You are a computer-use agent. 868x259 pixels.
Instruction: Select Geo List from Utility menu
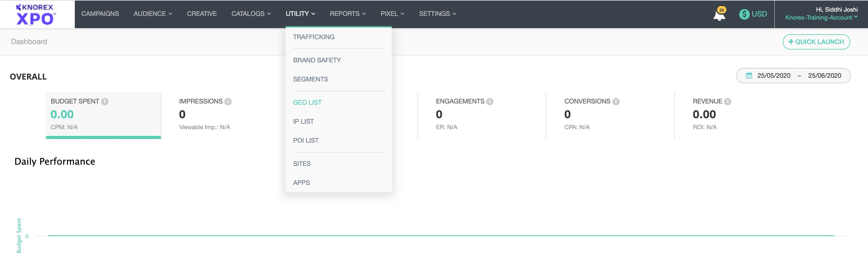pos(307,103)
